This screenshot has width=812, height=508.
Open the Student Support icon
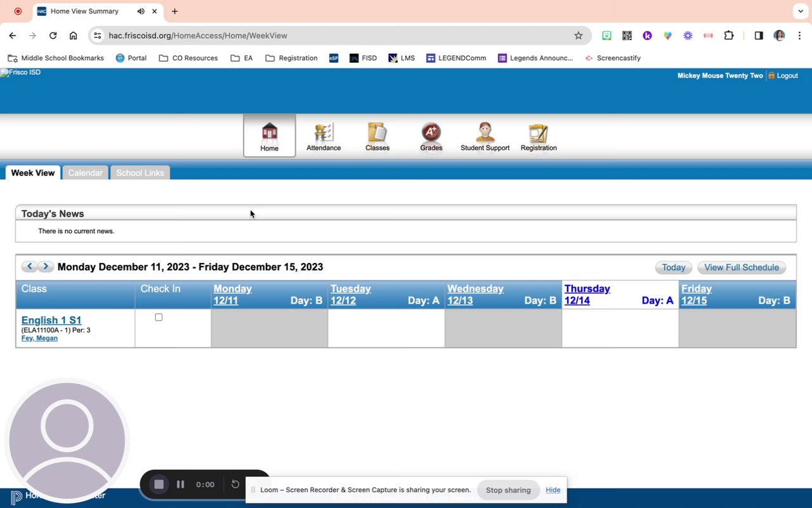click(485, 136)
